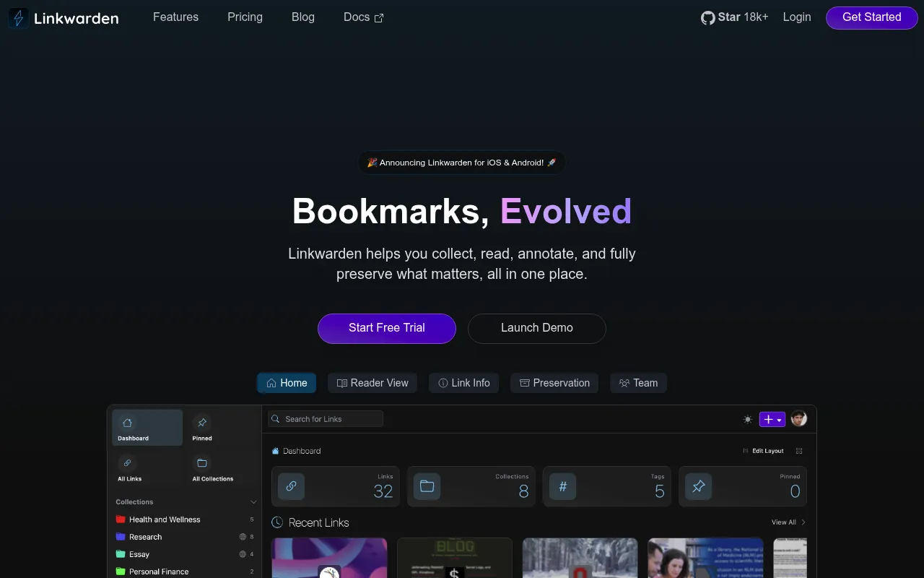Image resolution: width=924 pixels, height=578 pixels.
Task: Open the Blog nav item
Action: pos(303,17)
